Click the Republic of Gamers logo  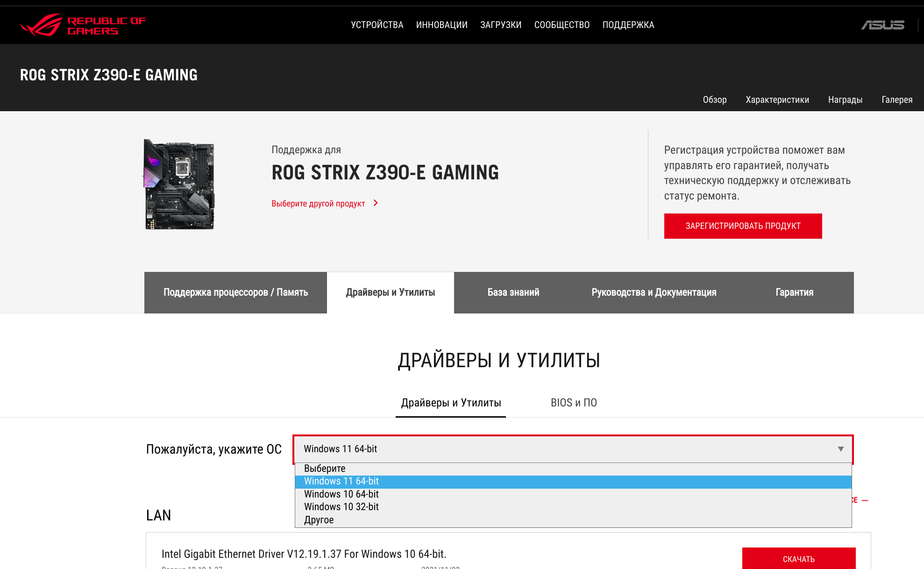[x=83, y=25]
